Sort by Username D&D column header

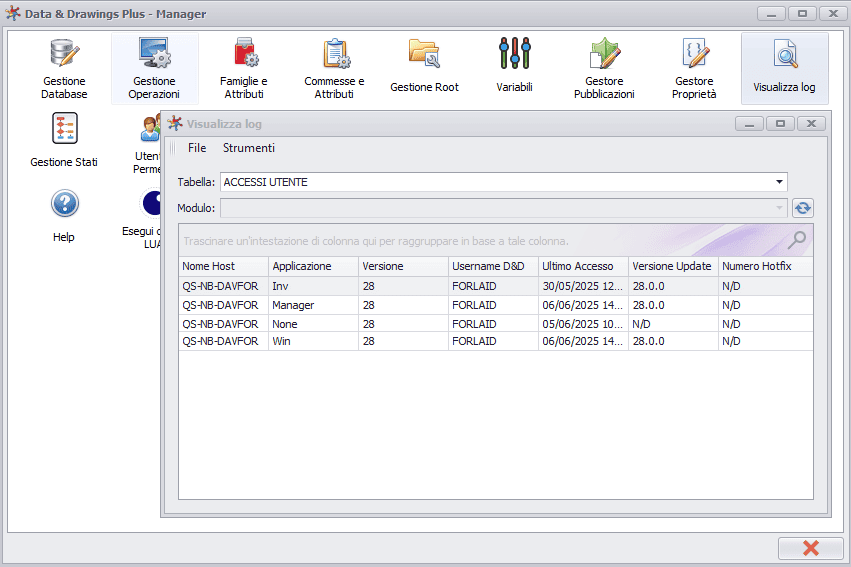pos(494,266)
